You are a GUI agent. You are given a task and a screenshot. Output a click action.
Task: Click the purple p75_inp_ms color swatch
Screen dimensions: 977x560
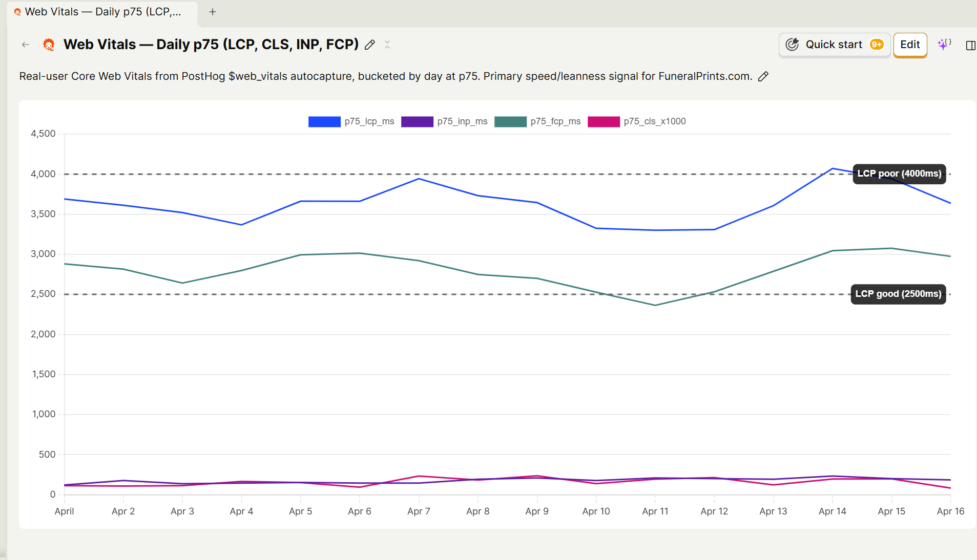417,121
